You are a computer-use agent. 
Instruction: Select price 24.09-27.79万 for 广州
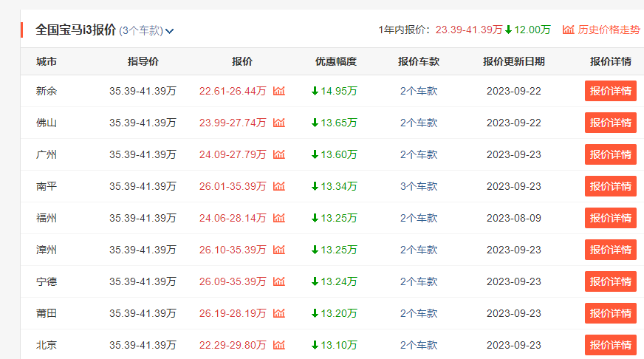233,154
